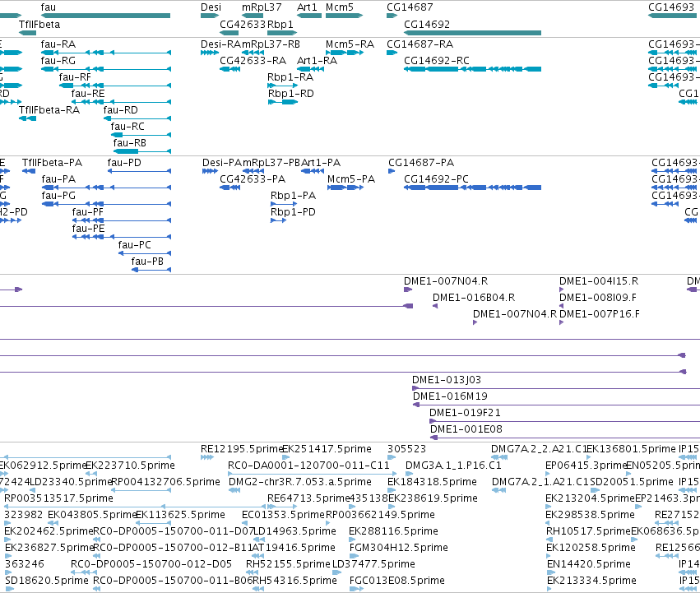The image size is (700, 593).
Task: Click the long CG14692 gene bar
Action: coord(473,33)
